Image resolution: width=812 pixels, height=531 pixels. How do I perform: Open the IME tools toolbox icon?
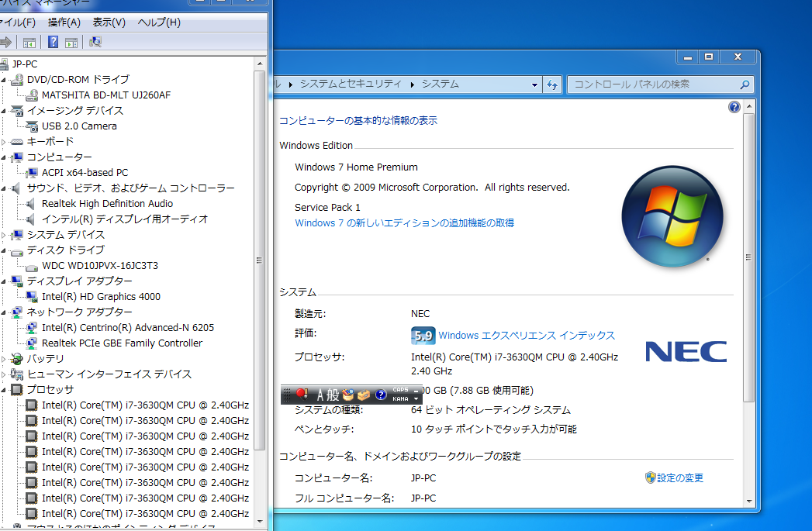pyautogui.click(x=364, y=395)
